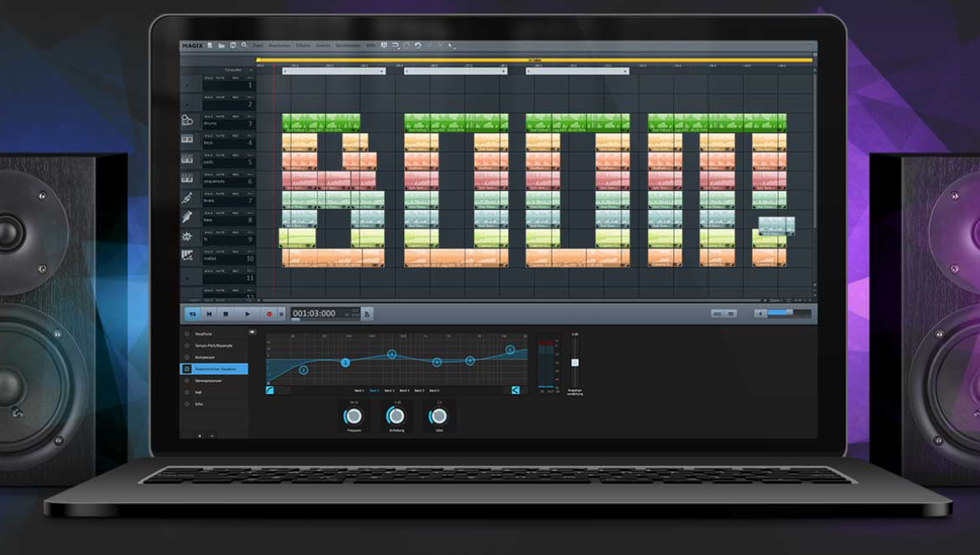The height and width of the screenshot is (555, 980).
Task: Select Tempo-Pitch/Resample in the effects list
Action: coord(214,345)
